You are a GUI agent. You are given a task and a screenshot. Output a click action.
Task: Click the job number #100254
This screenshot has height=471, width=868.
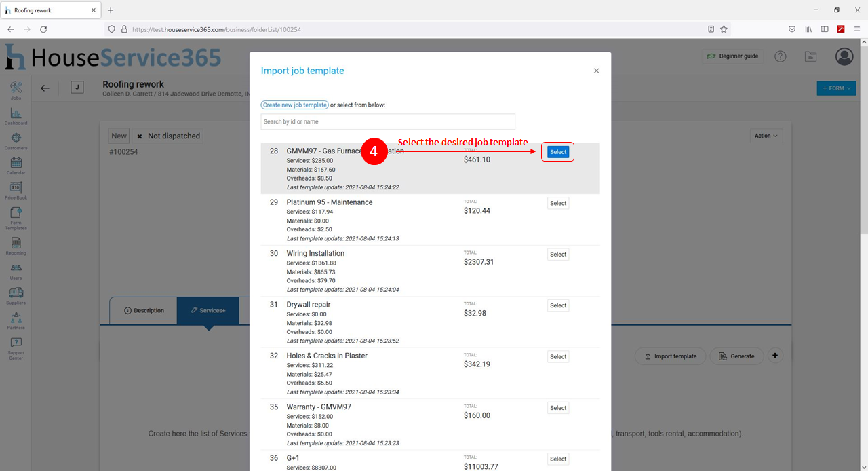point(123,152)
